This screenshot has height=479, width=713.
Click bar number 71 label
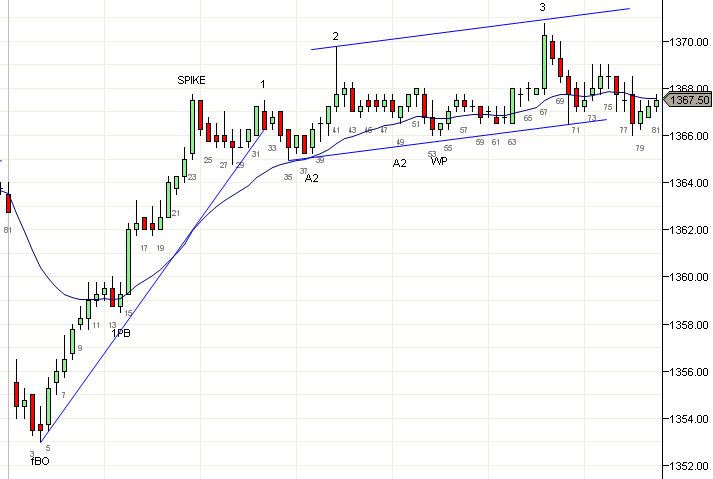(576, 130)
